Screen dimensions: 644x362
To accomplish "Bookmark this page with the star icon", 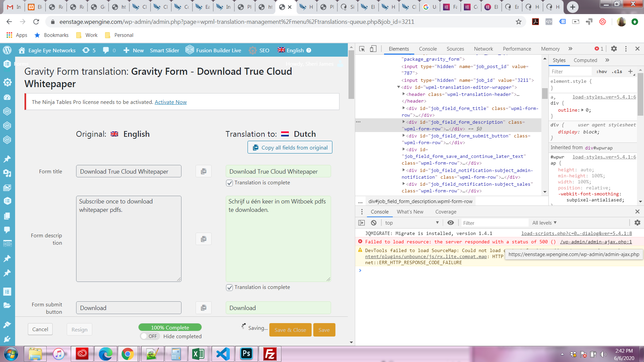I will [519, 22].
